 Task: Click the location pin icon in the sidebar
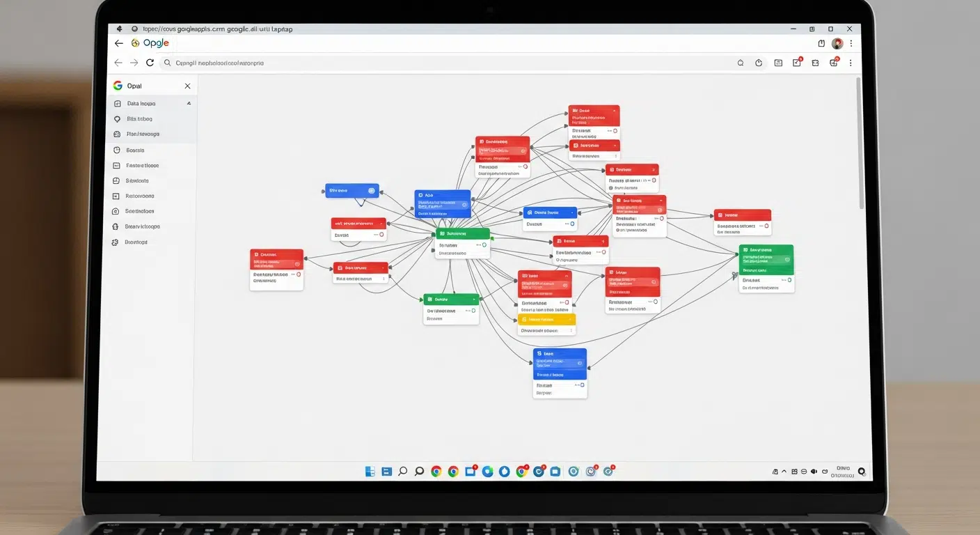(117, 118)
